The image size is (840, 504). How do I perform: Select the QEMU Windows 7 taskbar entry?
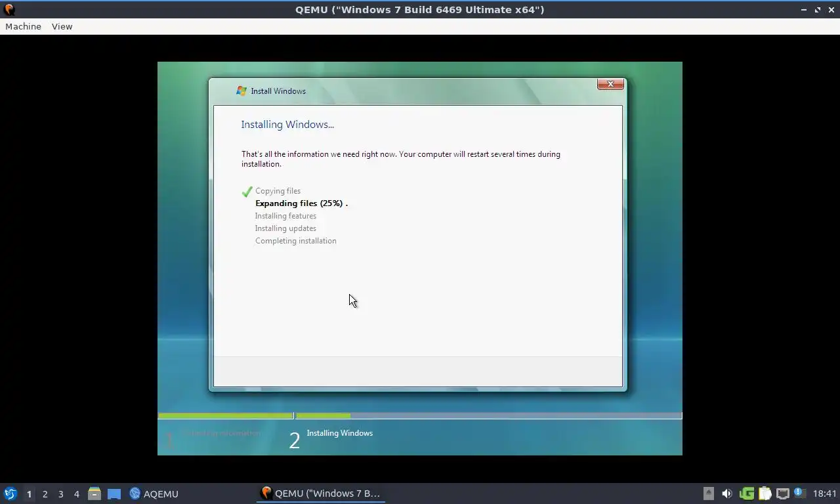tap(320, 493)
